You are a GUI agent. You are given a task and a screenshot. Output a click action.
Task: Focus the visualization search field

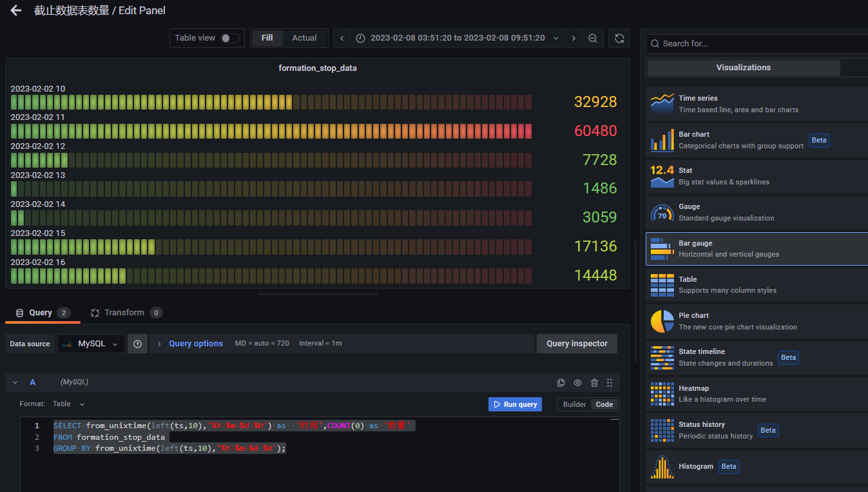point(757,44)
